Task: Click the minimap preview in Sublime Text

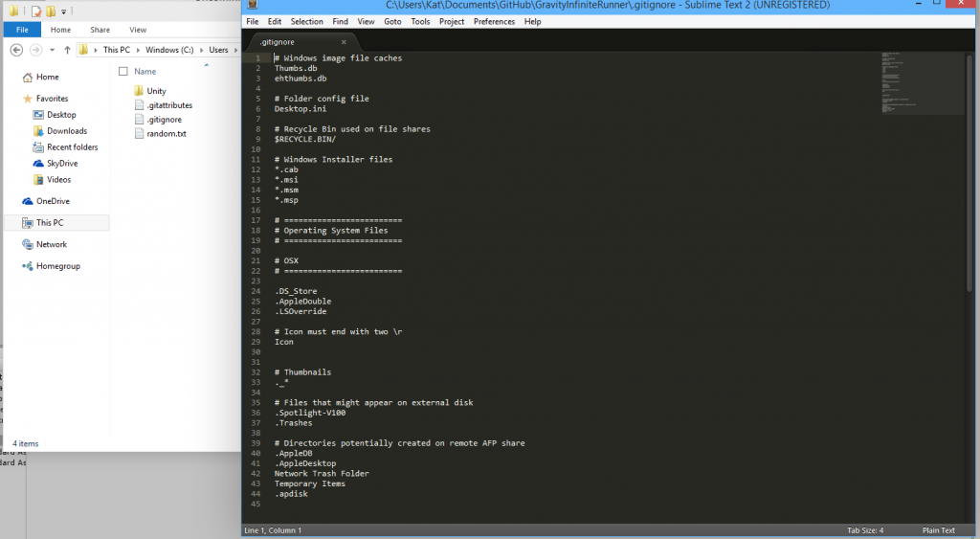Action: tap(922, 83)
